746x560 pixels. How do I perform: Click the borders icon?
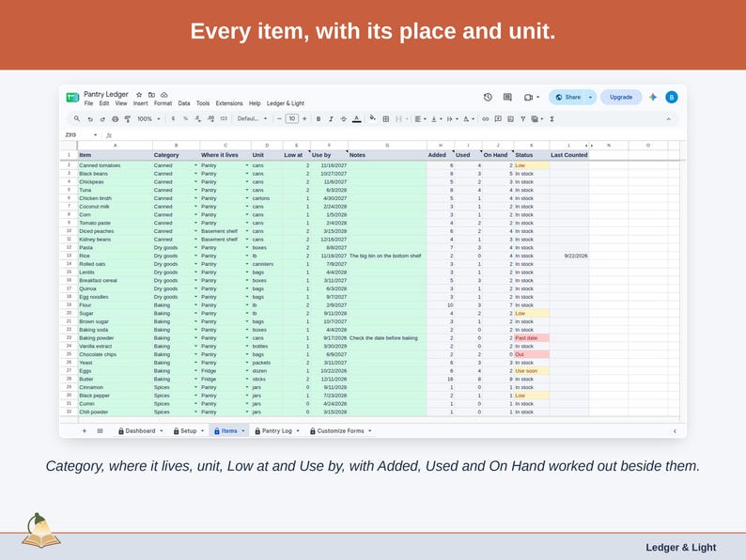tap(386, 119)
